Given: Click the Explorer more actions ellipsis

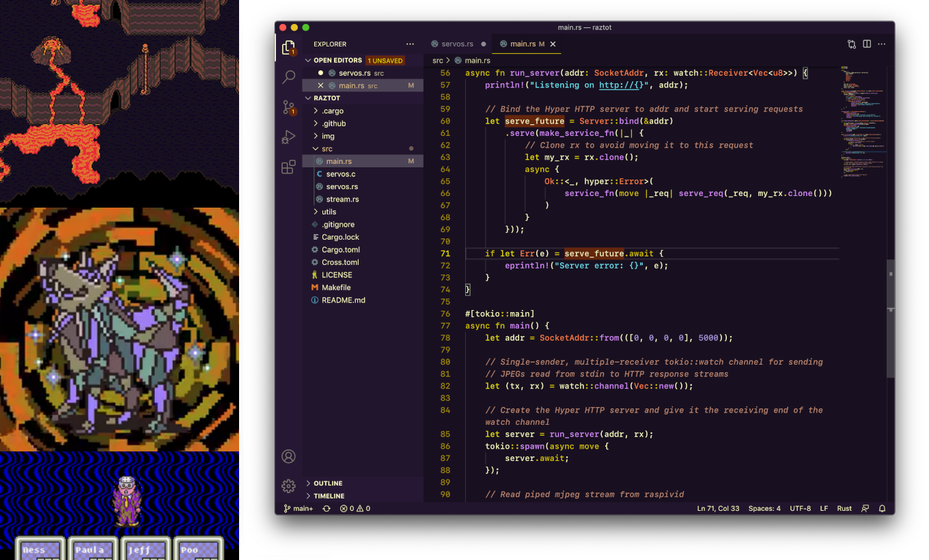Looking at the screenshot, I should click(410, 44).
